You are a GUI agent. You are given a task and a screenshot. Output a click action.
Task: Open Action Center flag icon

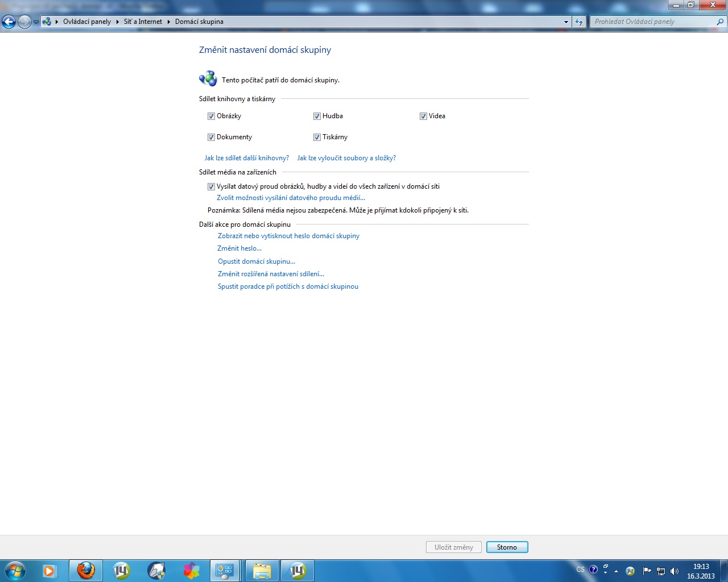pos(647,571)
